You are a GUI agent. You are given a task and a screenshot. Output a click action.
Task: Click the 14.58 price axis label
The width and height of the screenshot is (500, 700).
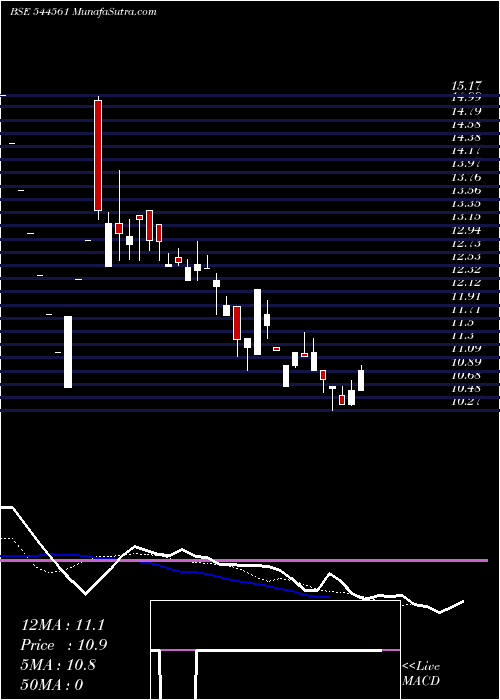coord(466,125)
